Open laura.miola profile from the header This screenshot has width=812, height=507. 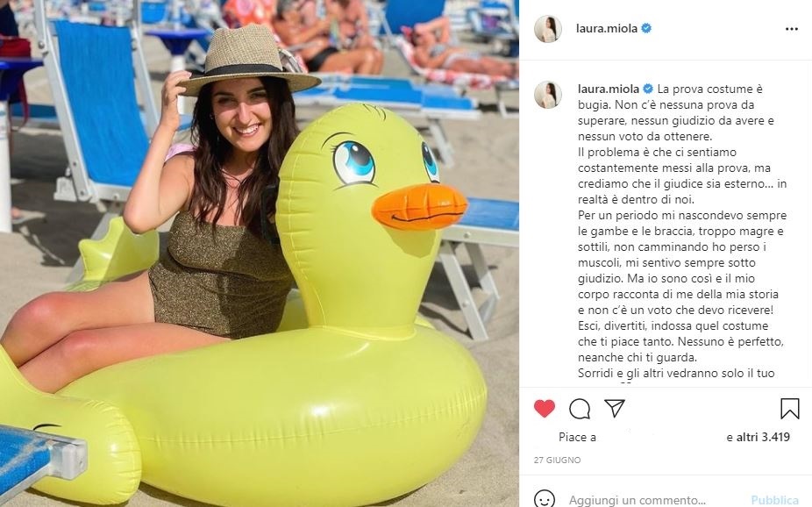point(607,28)
